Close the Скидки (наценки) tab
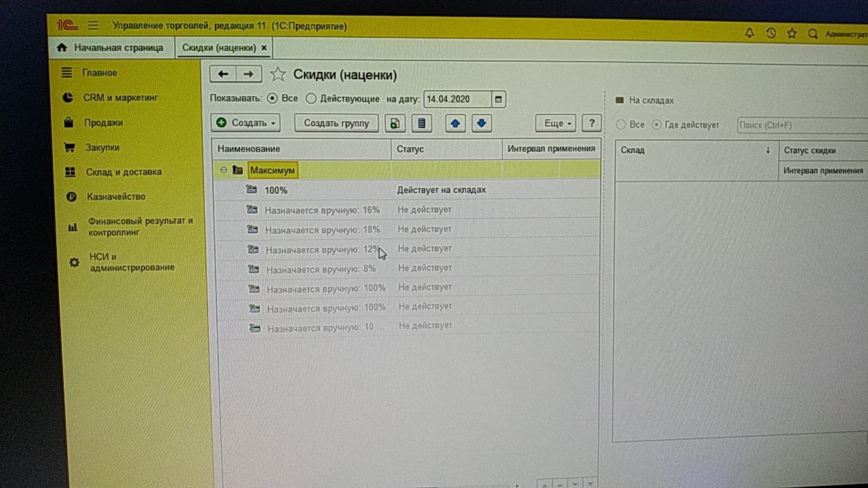 tap(264, 48)
